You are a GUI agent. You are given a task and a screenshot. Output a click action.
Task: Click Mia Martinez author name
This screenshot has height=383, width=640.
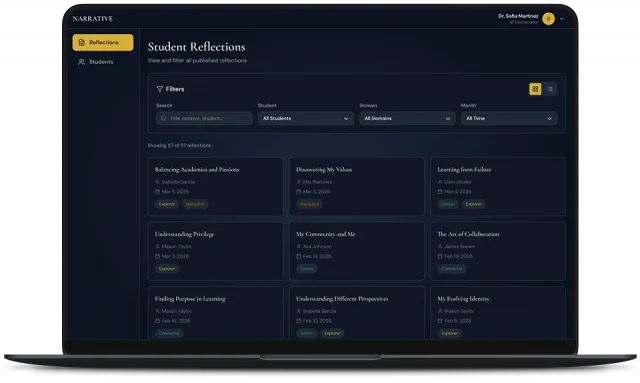point(318,182)
